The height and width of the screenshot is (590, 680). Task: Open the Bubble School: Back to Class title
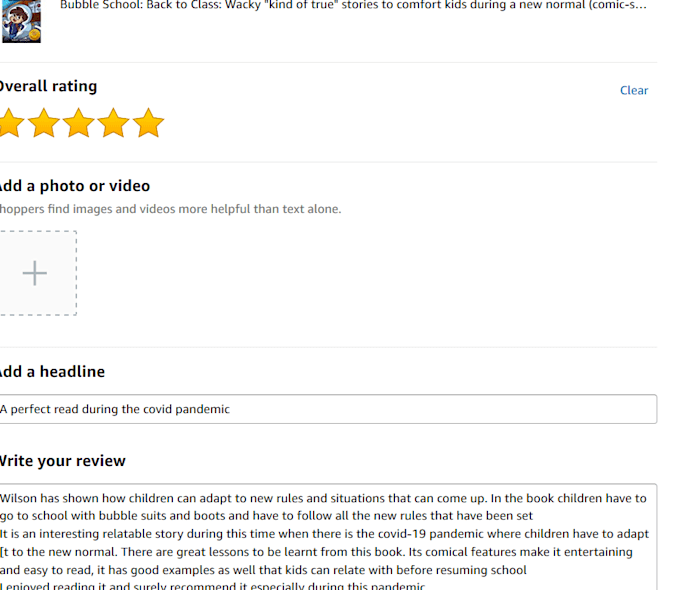[353, 5]
